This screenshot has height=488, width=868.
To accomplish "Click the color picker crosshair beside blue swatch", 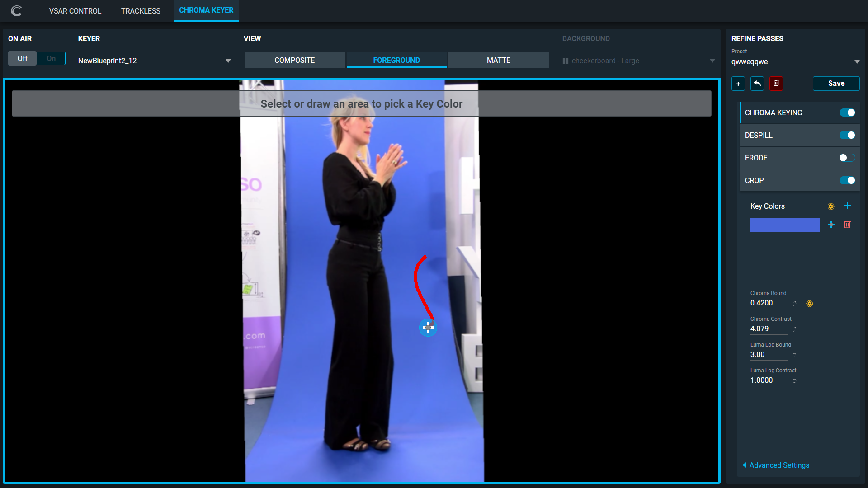I will (x=831, y=225).
